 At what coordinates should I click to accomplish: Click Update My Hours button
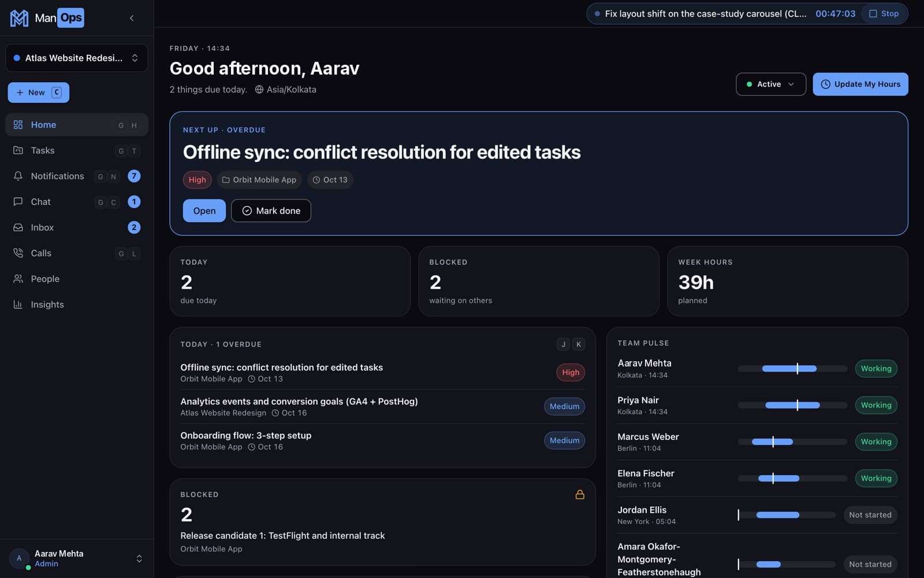click(x=860, y=84)
